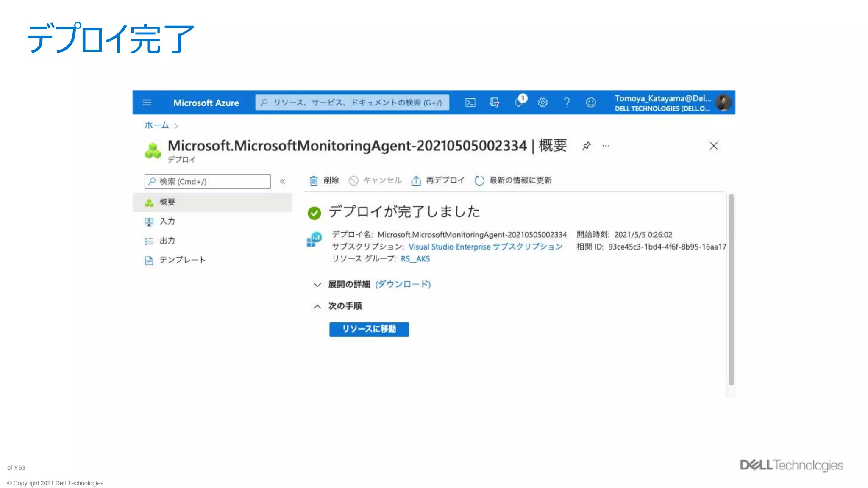Click 最新の情報に更新 refresh button
868x488 pixels.
[513, 180]
